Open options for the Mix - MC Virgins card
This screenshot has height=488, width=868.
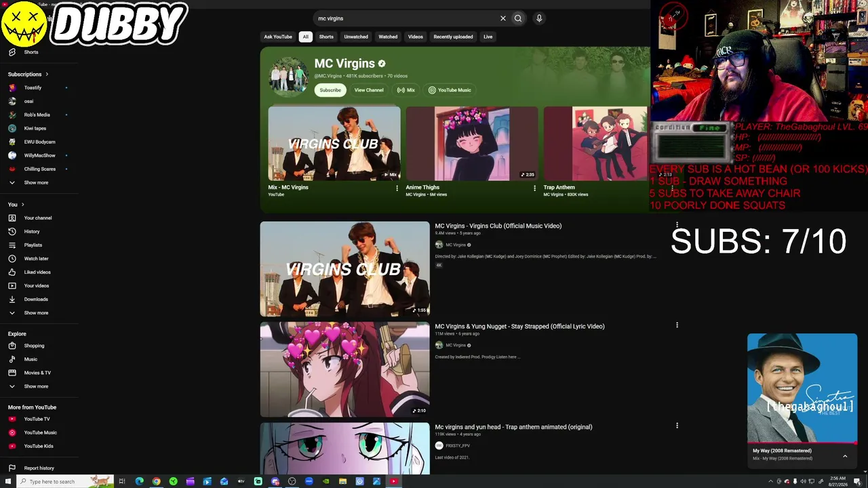pos(397,188)
